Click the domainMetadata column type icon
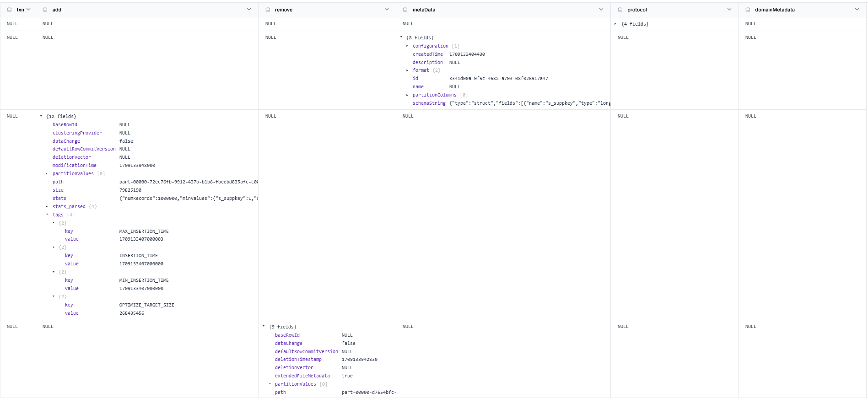This screenshot has height=398, width=868. pos(748,10)
